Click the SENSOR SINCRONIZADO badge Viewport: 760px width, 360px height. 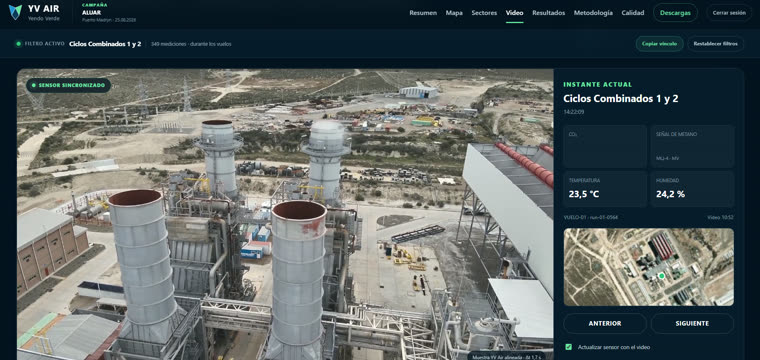click(68, 85)
